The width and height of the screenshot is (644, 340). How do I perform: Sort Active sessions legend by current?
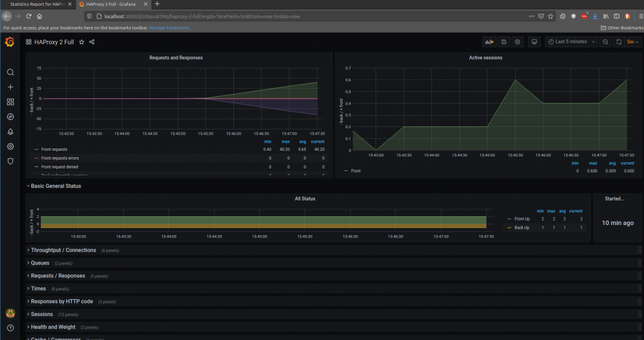[x=627, y=163]
